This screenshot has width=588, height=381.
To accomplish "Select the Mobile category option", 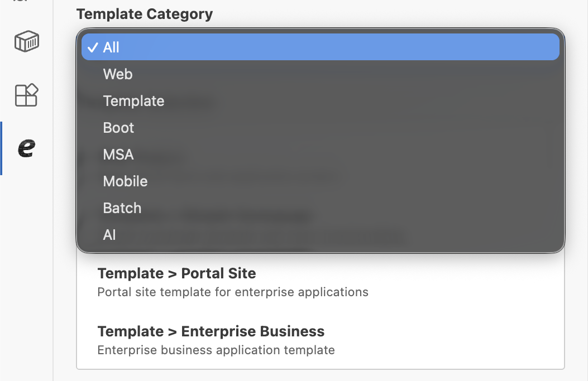I will pos(125,181).
